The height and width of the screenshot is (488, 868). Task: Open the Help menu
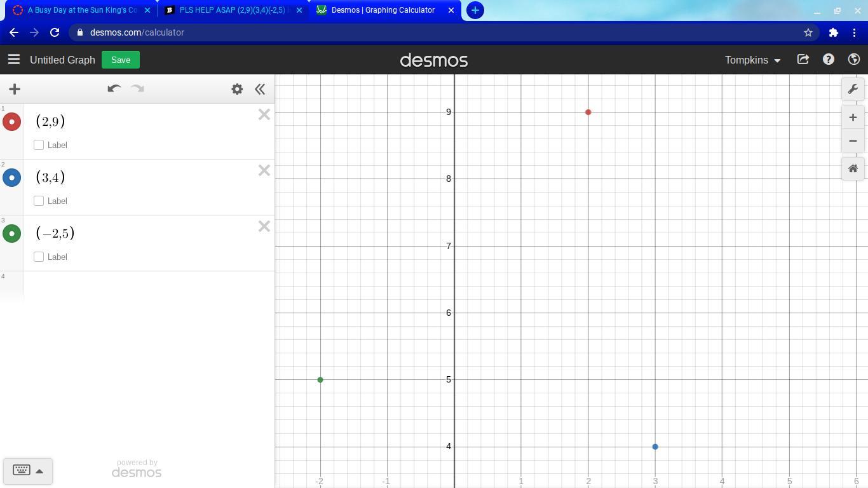coord(829,60)
